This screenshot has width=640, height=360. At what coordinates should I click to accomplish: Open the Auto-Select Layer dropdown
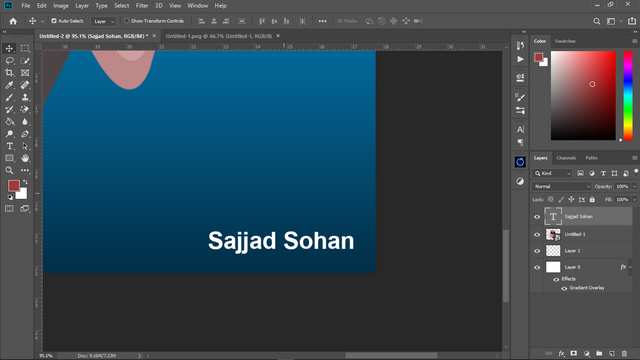tap(104, 21)
